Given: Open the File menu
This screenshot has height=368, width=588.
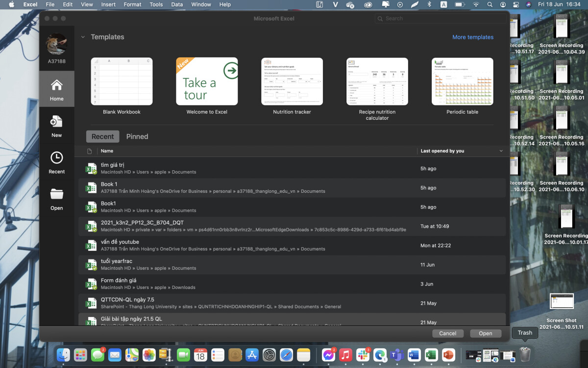Looking at the screenshot, I should [x=50, y=4].
